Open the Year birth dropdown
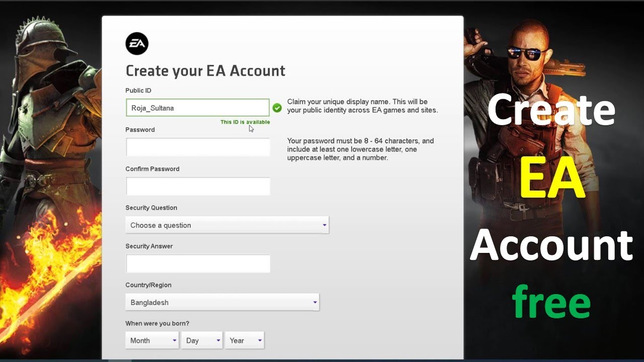The image size is (644, 362). [244, 340]
